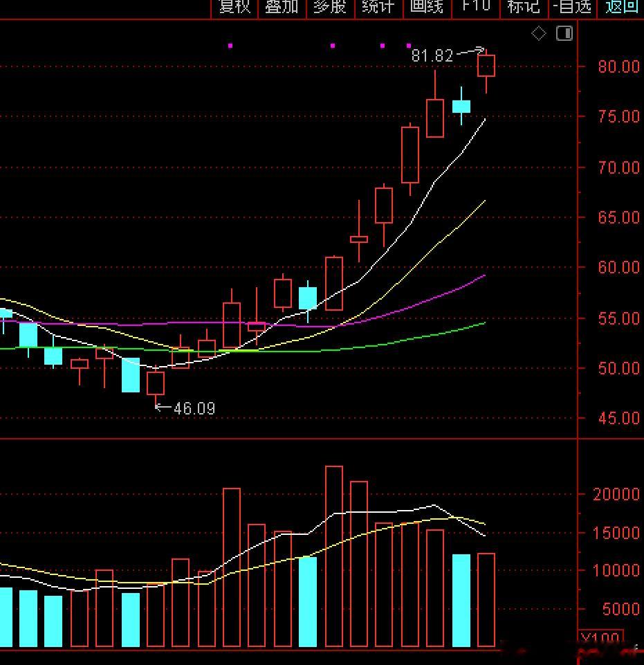Click the 50.00 price axis label
Screen dimensions: 644x665
click(x=618, y=368)
